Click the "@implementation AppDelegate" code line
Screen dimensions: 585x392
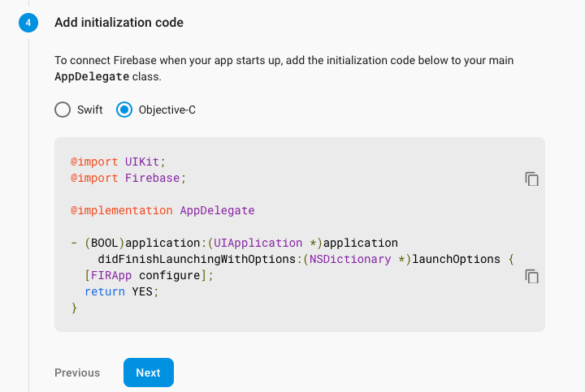coord(162,210)
